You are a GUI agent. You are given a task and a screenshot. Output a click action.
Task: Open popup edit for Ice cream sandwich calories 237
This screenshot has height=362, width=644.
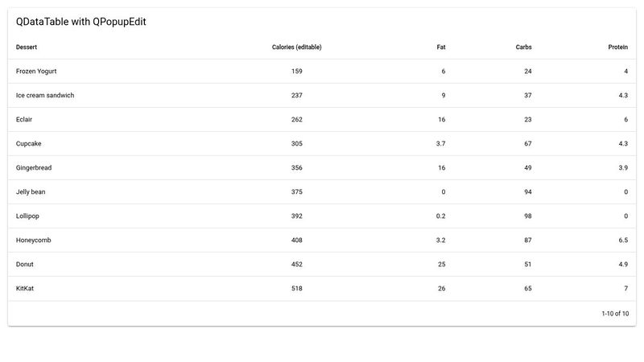(297, 96)
